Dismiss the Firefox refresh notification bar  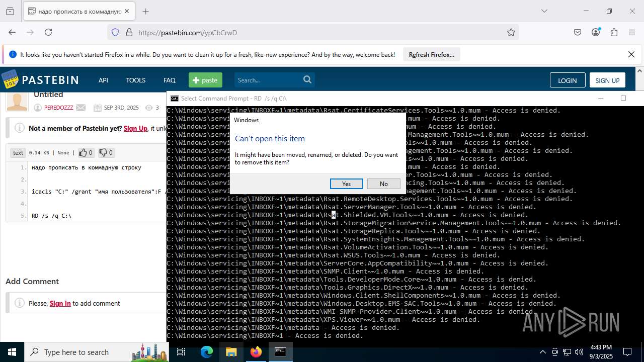click(631, 54)
